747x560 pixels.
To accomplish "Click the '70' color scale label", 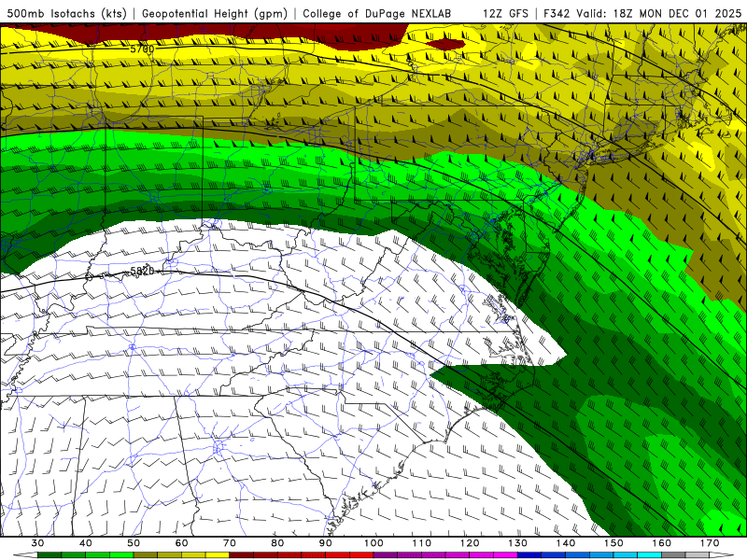I will coord(230,543).
